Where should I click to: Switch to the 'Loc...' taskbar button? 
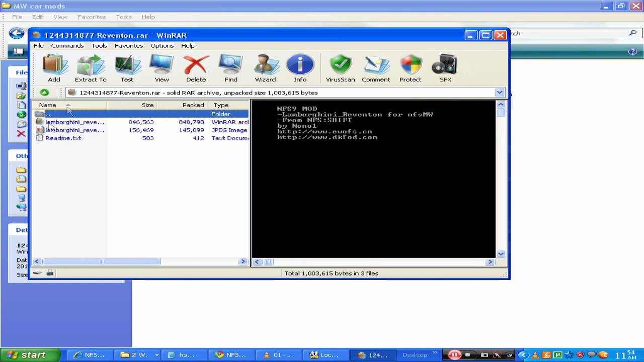pyautogui.click(x=327, y=355)
